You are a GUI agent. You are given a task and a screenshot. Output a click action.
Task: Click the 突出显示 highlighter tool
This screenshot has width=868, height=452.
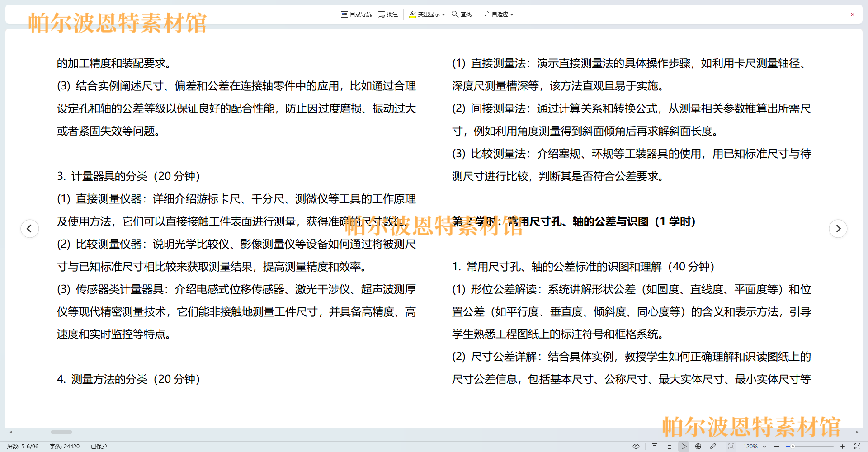425,14
